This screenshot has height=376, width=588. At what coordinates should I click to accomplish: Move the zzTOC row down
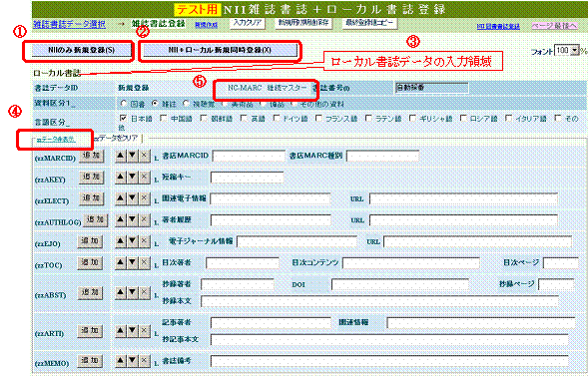pos(132,262)
